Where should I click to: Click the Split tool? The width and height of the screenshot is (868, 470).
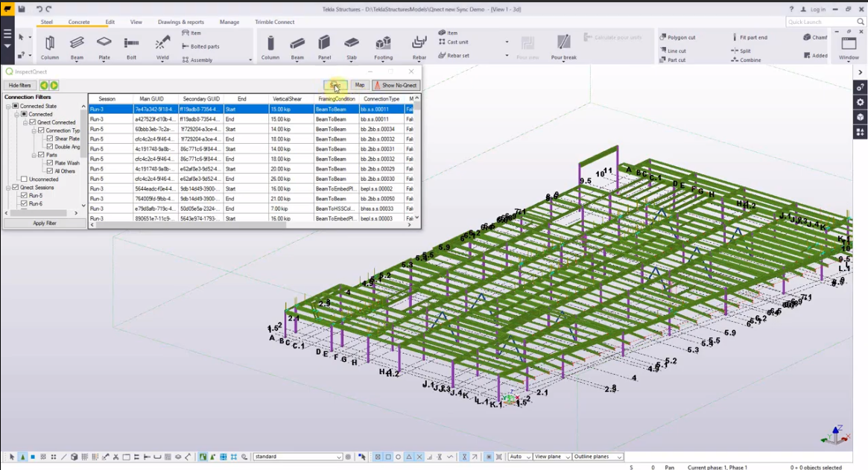(741, 51)
